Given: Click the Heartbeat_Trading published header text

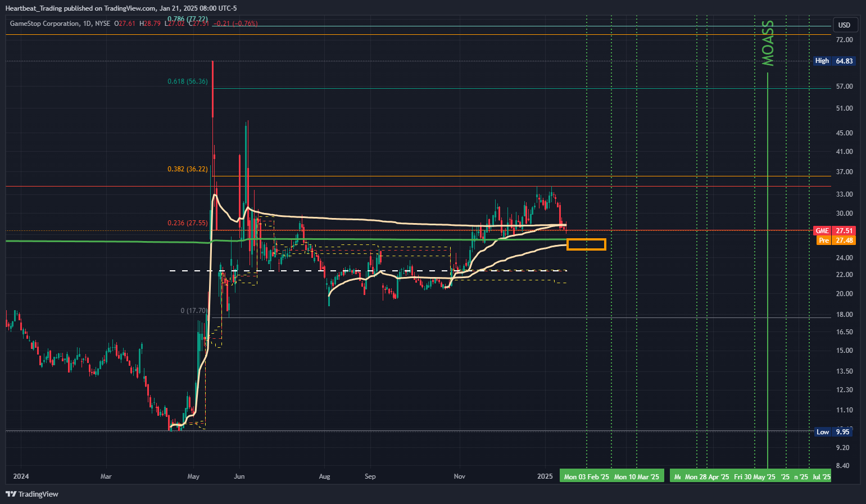Looking at the screenshot, I should tap(121, 8).
